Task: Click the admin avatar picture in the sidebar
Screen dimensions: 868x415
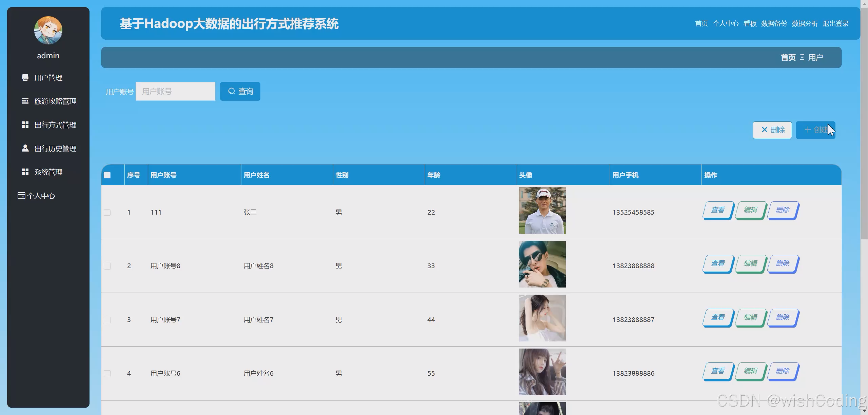Action: [48, 30]
